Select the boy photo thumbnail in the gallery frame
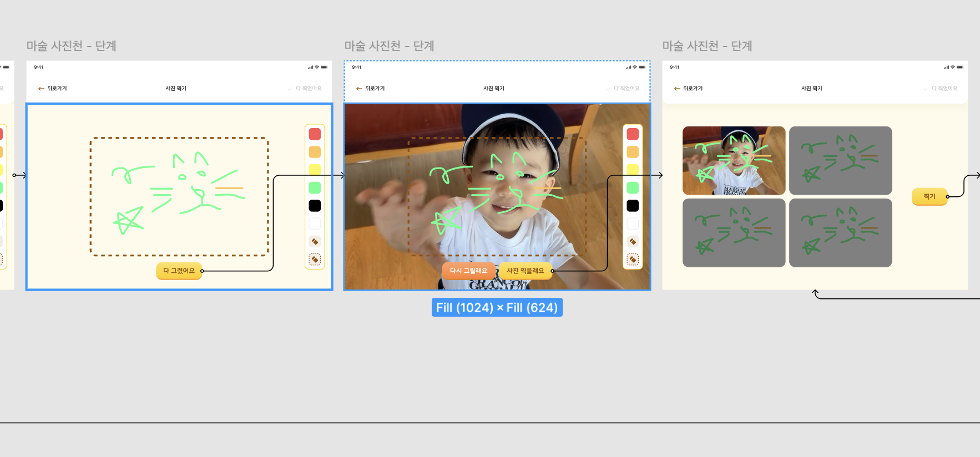This screenshot has height=457, width=980. [734, 161]
